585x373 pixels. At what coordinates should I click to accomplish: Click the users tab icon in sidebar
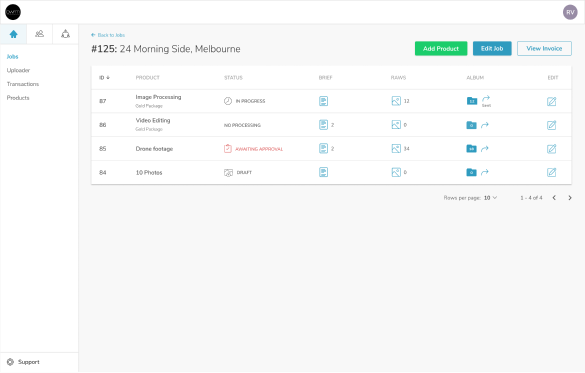tap(39, 34)
